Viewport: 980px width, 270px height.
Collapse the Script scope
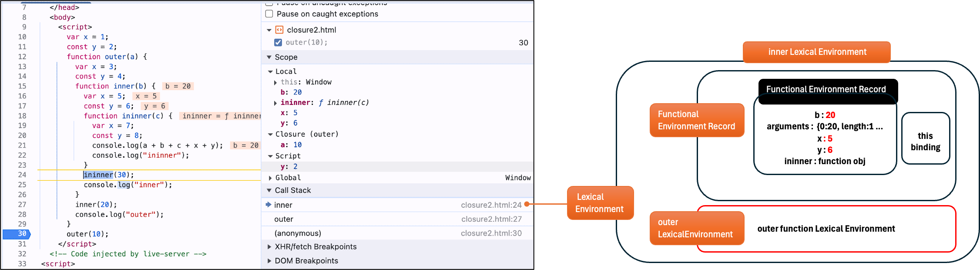270,156
